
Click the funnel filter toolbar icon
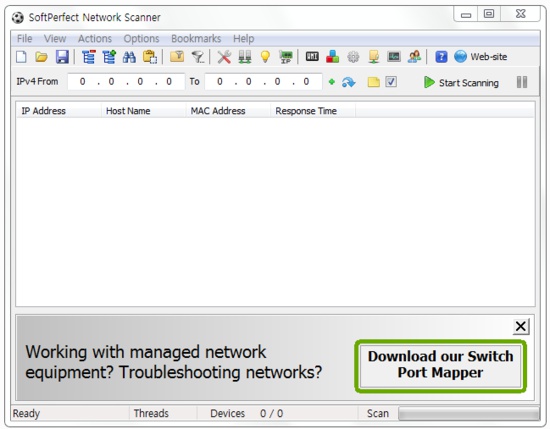click(198, 57)
